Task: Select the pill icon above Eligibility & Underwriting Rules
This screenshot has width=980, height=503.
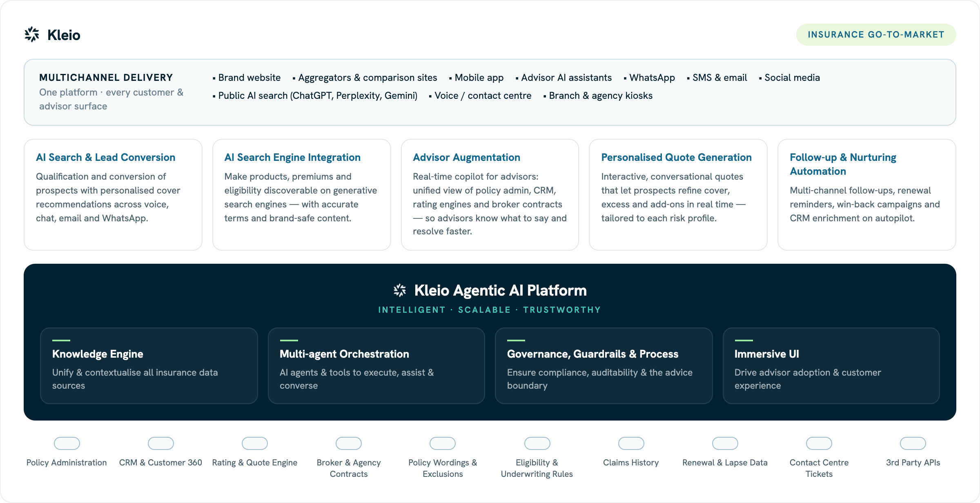Action: tap(537, 443)
